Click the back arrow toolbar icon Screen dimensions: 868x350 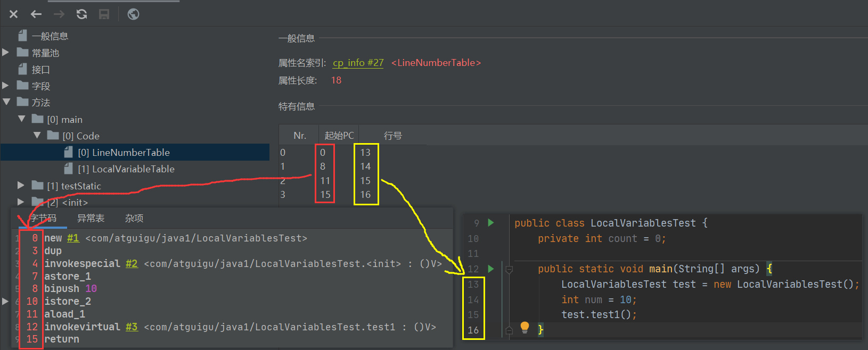pyautogui.click(x=36, y=14)
